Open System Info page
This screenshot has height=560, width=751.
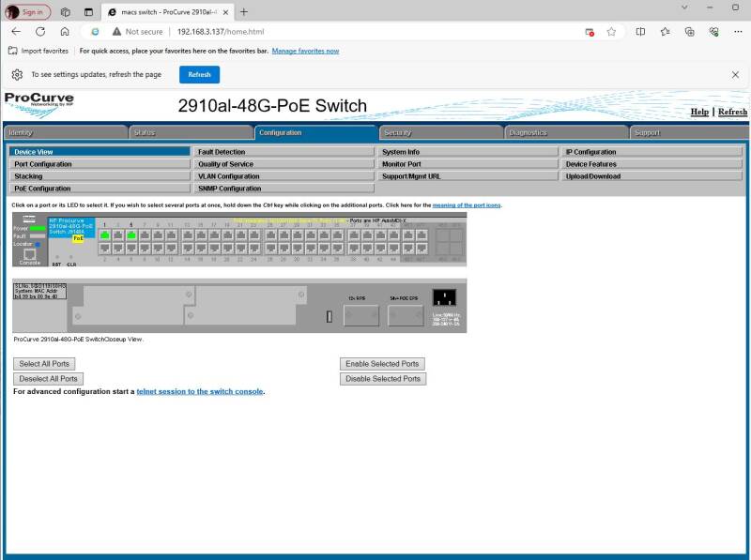pos(467,152)
